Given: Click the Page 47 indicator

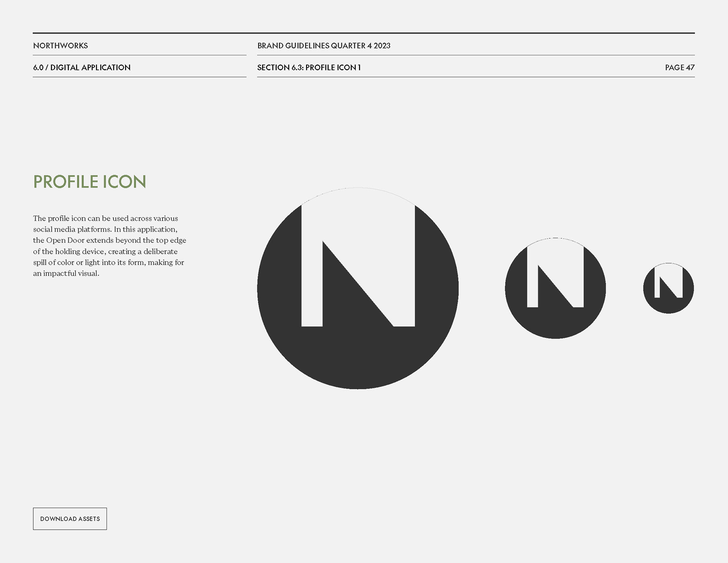Looking at the screenshot, I should click(x=679, y=68).
